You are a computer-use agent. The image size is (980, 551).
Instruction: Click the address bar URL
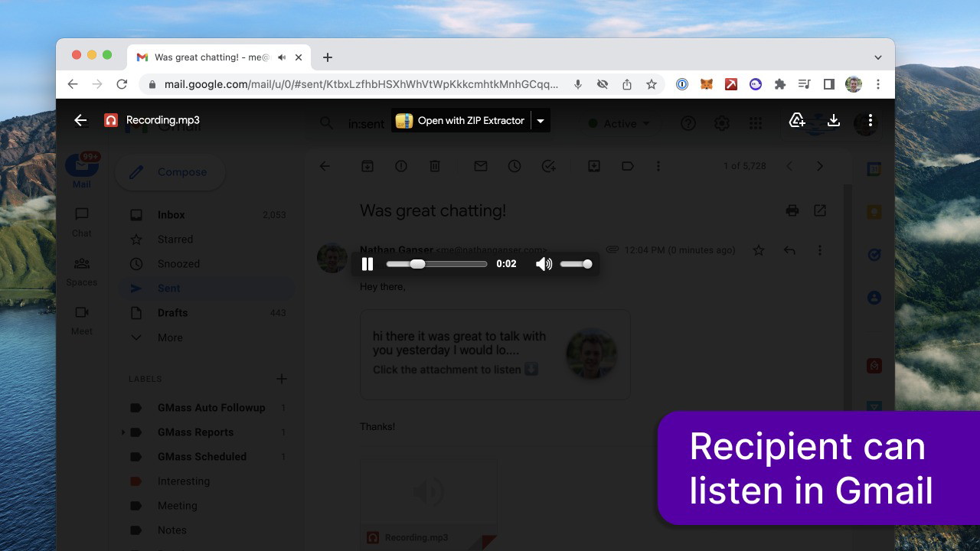pos(360,84)
